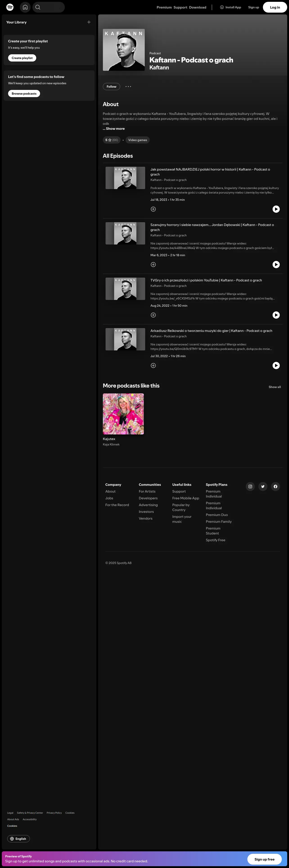Open the Developers footer link
Image resolution: width=289 pixels, height=868 pixels.
pos(148,498)
